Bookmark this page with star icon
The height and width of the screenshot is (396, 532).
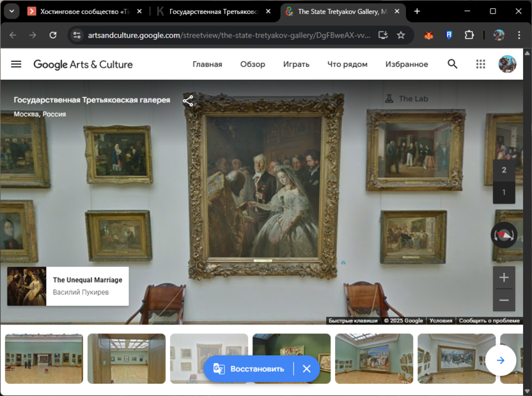point(401,35)
